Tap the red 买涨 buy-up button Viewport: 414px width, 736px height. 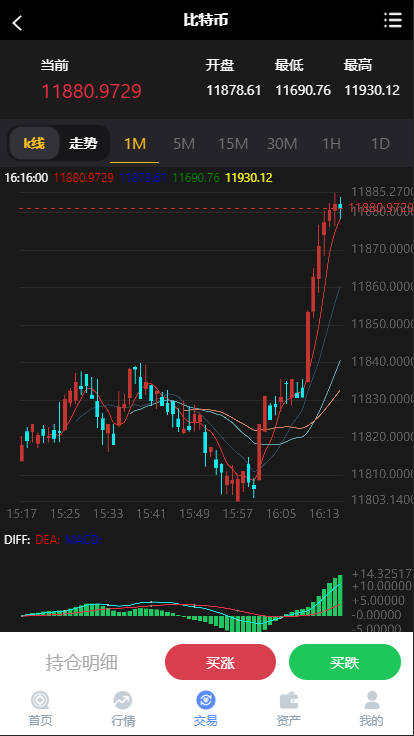click(220, 662)
